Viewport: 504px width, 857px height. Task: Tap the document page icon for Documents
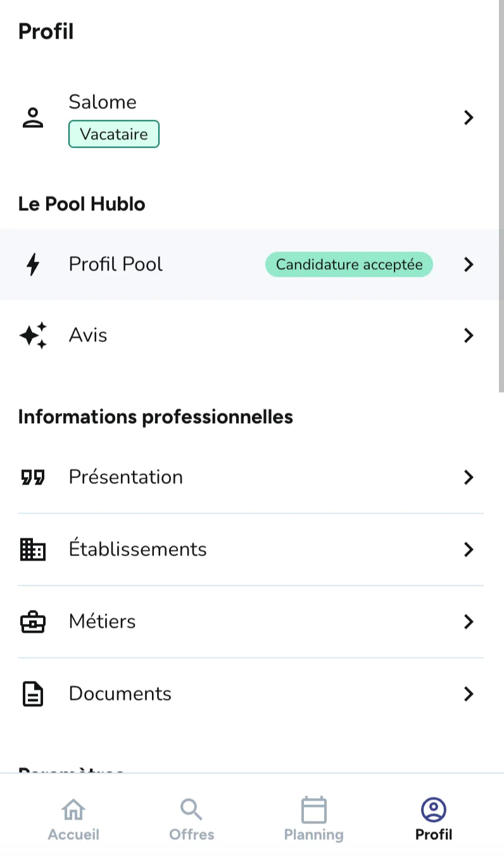[33, 694]
